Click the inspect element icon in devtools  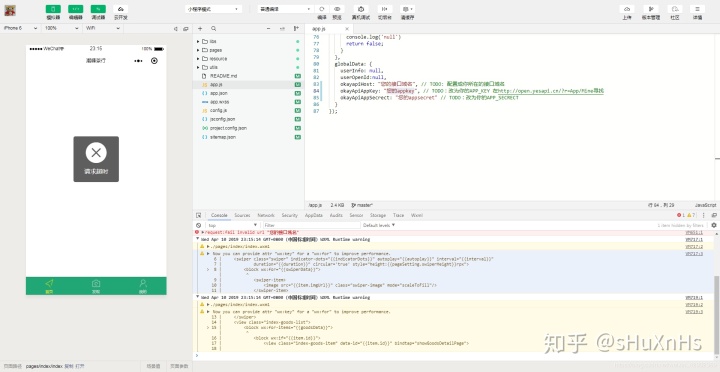pyautogui.click(x=198, y=215)
